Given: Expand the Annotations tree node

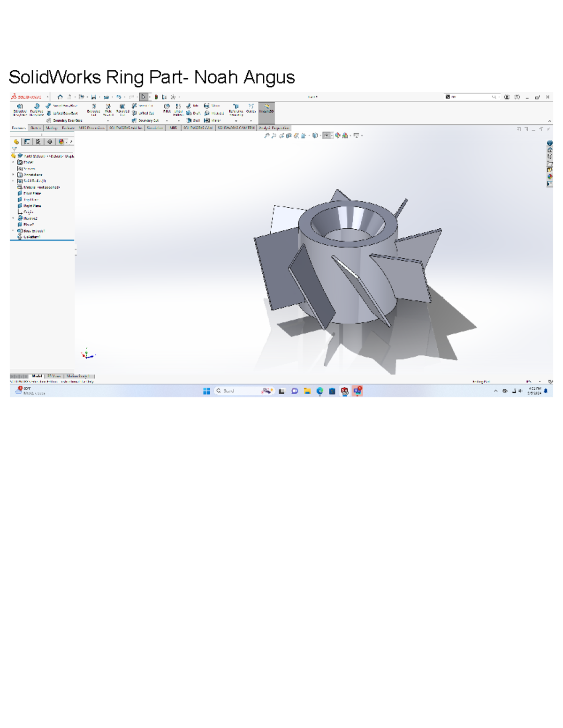Looking at the screenshot, I should tap(13, 174).
